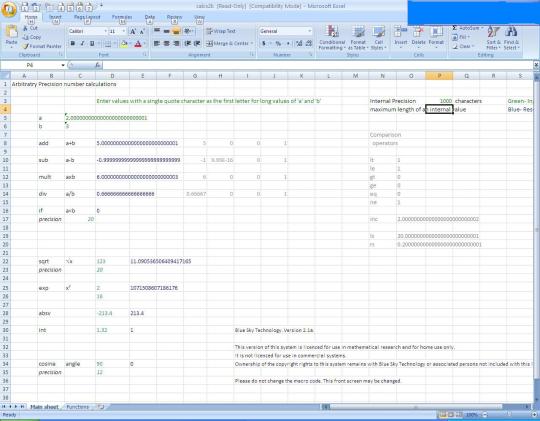Cut the selection with Cut
The image size is (540, 421).
pos(30,28)
